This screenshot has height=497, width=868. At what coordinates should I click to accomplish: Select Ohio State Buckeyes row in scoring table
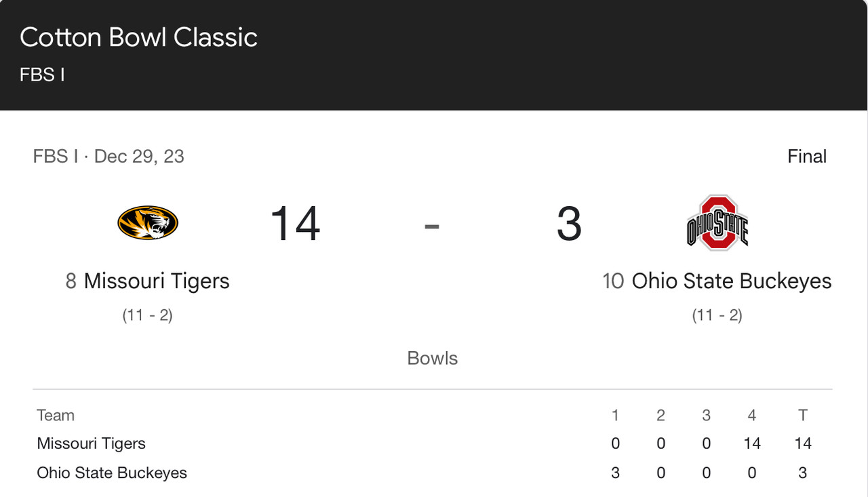[x=433, y=473]
